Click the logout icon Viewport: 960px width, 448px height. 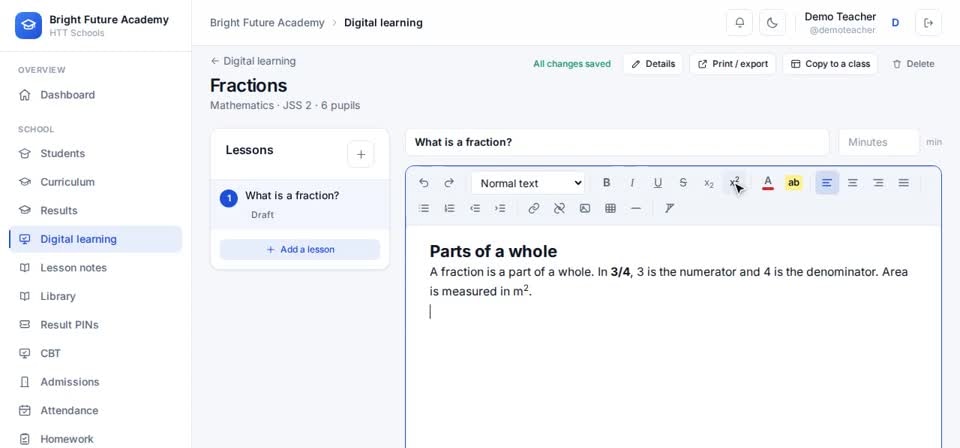click(x=928, y=23)
